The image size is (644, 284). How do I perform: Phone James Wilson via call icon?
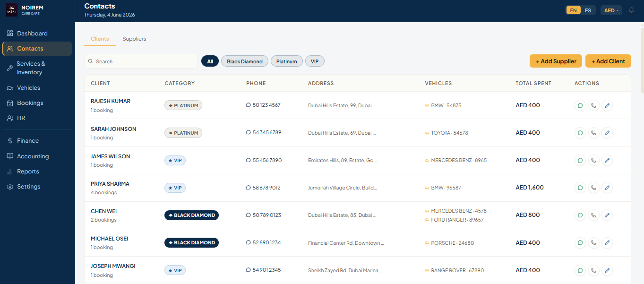point(593,160)
